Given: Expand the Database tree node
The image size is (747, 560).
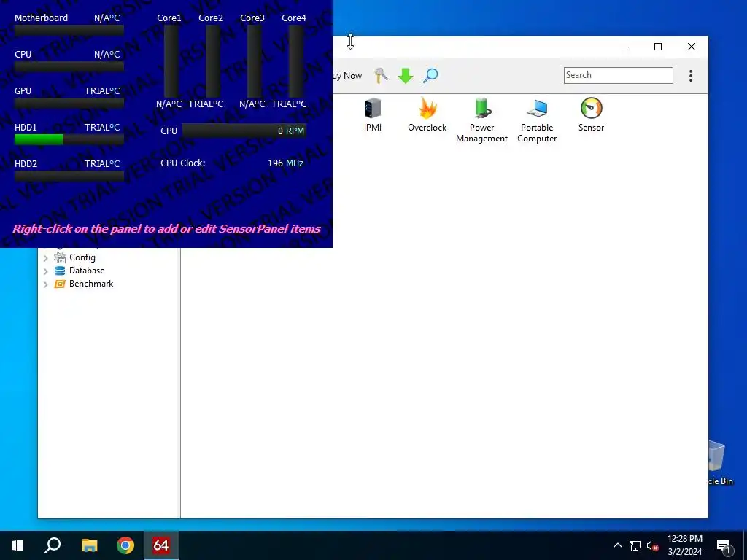Looking at the screenshot, I should (46, 271).
